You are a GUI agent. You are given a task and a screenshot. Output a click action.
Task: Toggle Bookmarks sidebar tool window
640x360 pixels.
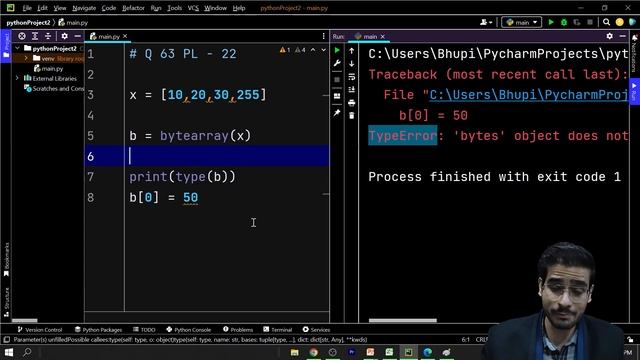(x=6, y=260)
